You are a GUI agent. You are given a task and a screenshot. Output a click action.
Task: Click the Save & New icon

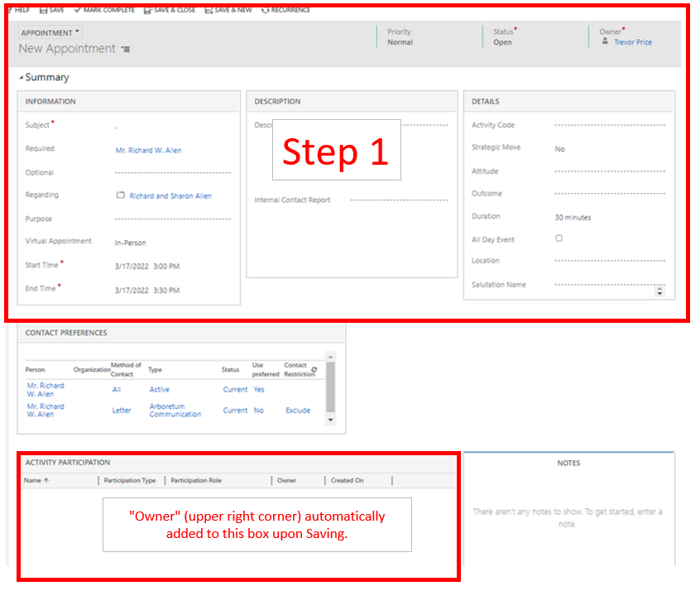pos(209,10)
